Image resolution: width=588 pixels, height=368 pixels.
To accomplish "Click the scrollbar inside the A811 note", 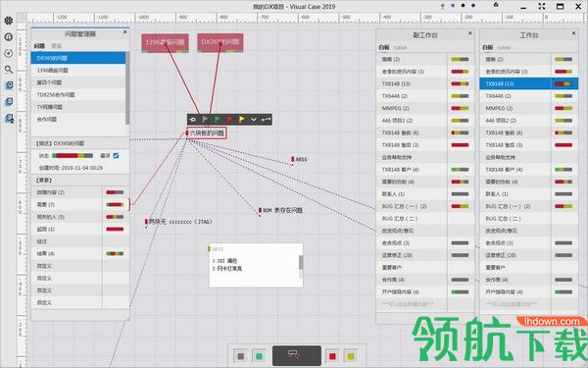I will 301,262.
